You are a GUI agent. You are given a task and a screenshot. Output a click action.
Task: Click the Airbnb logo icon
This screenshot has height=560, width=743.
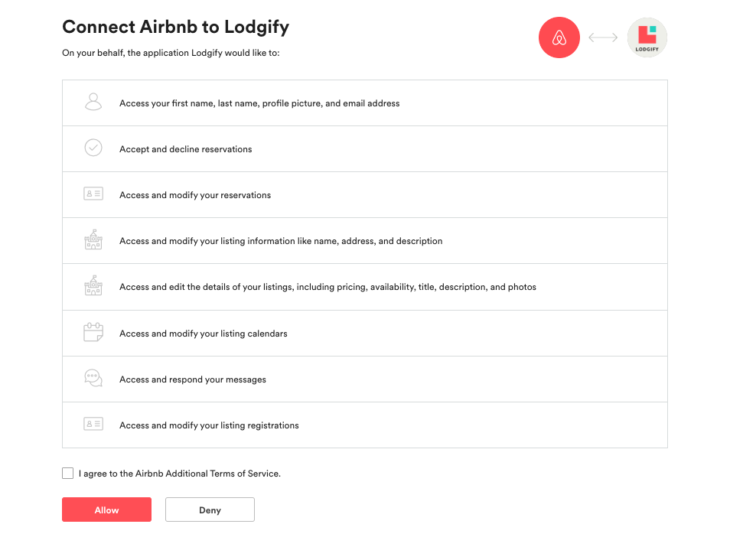[x=559, y=37]
